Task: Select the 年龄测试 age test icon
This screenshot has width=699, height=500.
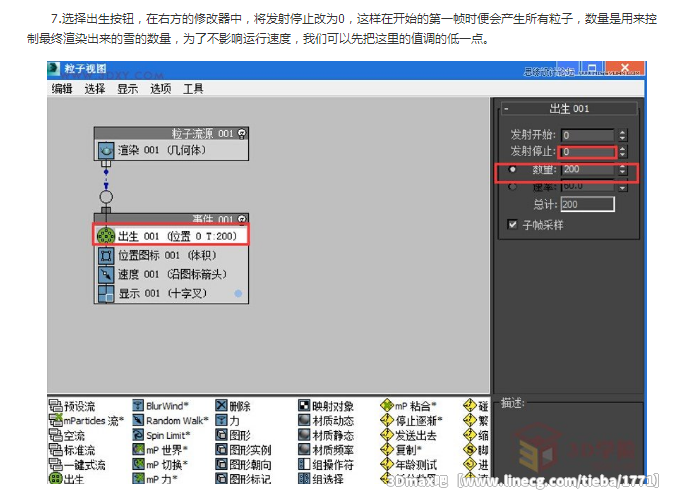Action: (x=387, y=464)
